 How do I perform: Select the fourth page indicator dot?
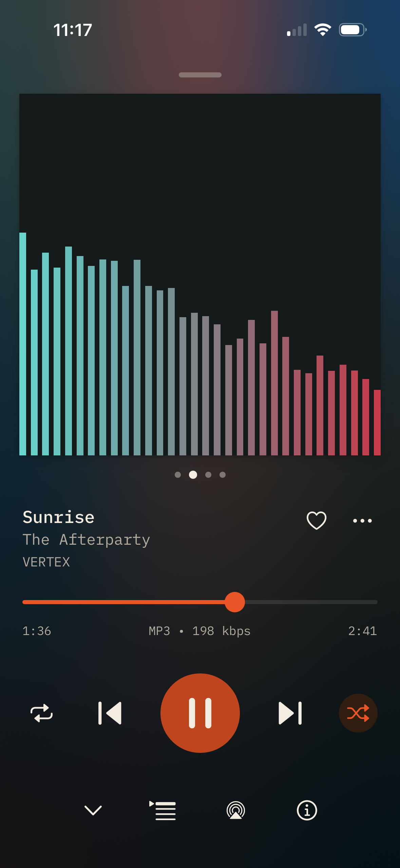(223, 475)
